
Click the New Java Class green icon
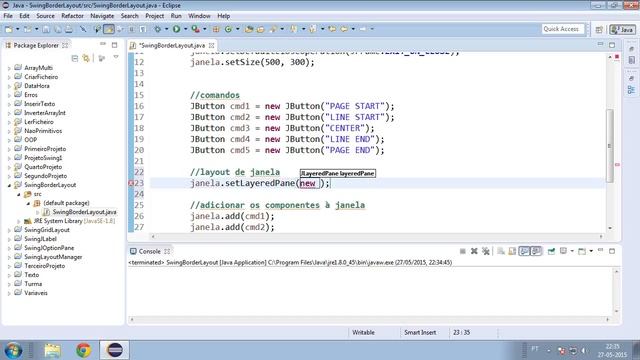coord(228,29)
